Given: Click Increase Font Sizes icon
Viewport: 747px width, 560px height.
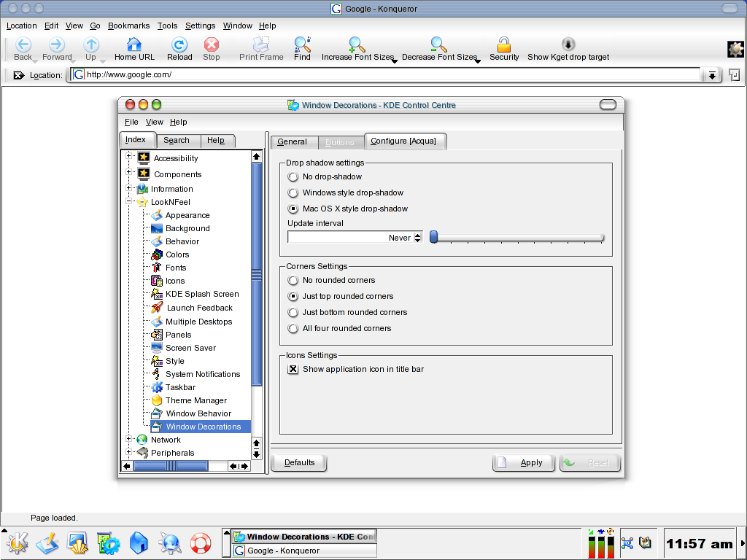Looking at the screenshot, I should 357,44.
